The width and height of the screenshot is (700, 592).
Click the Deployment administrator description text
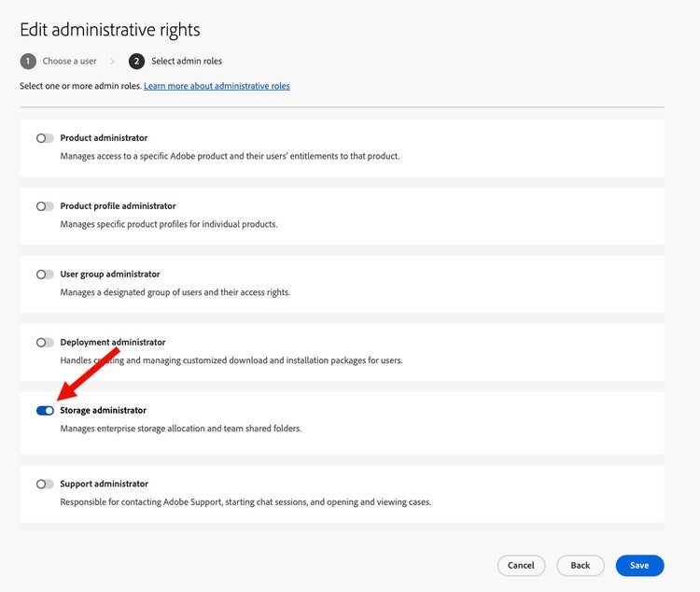pyautogui.click(x=231, y=360)
